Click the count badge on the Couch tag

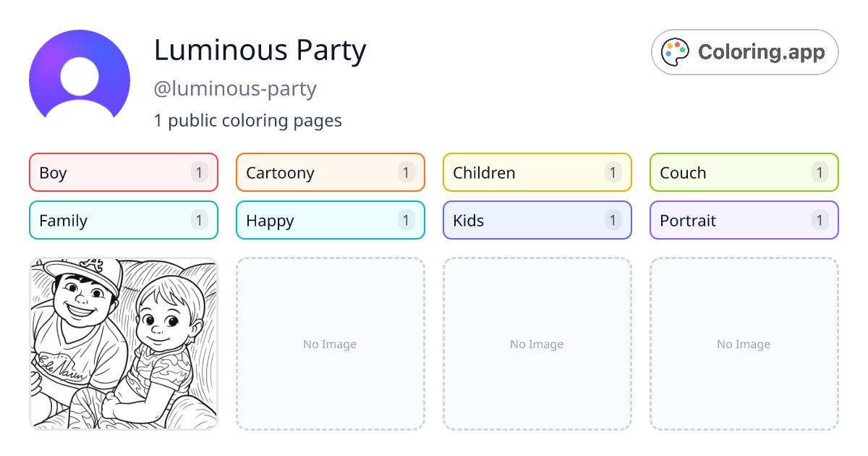[x=820, y=172]
